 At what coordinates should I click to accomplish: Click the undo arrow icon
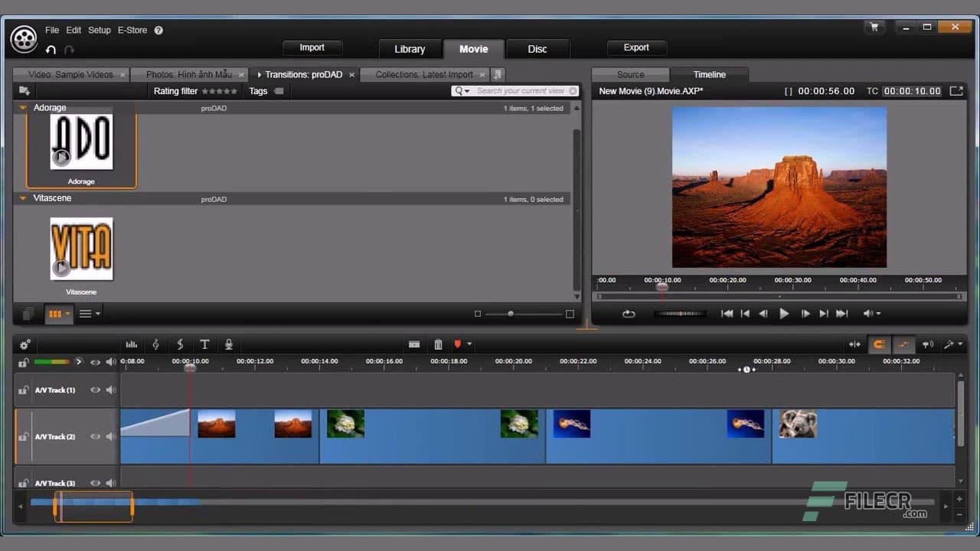coord(51,50)
